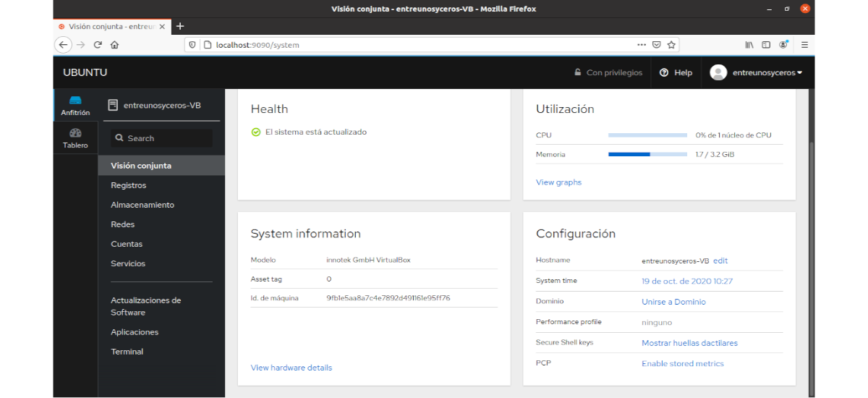The height and width of the screenshot is (398, 868).
Task: Close the Visión conjunta tab
Action: point(162,26)
